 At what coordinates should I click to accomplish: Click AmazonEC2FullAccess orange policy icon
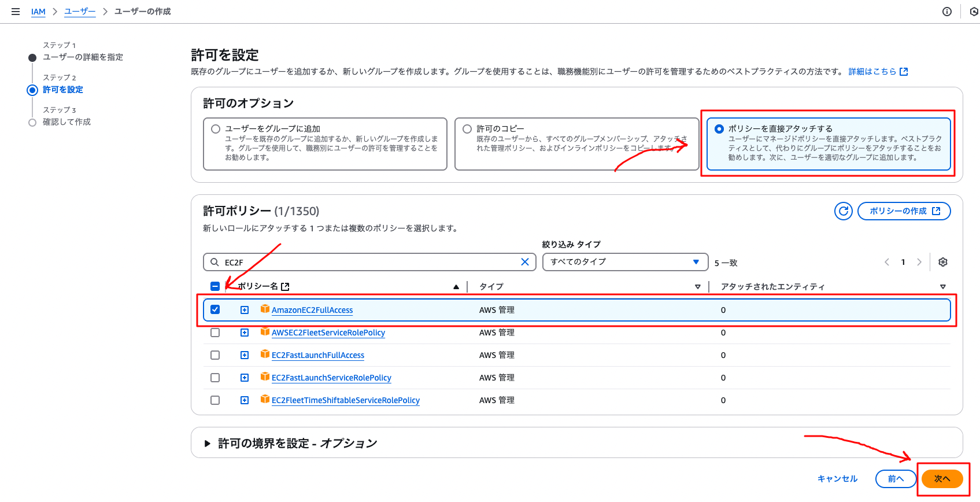click(x=265, y=309)
